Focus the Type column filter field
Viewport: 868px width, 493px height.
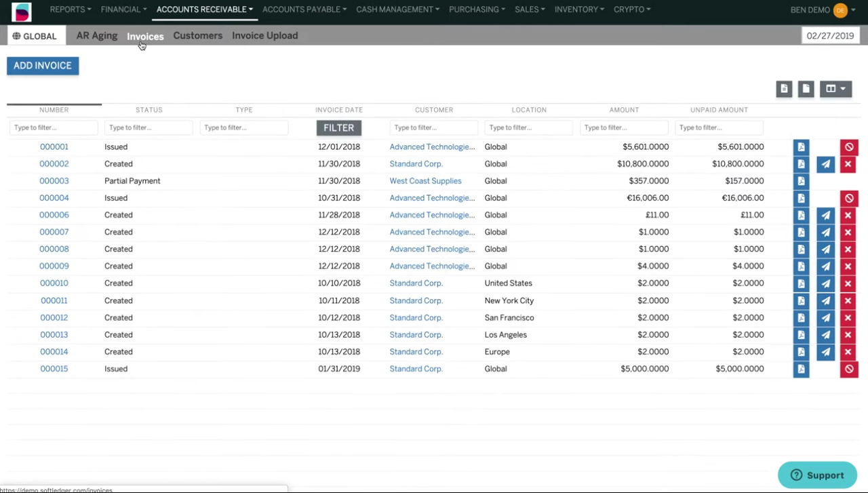click(244, 127)
